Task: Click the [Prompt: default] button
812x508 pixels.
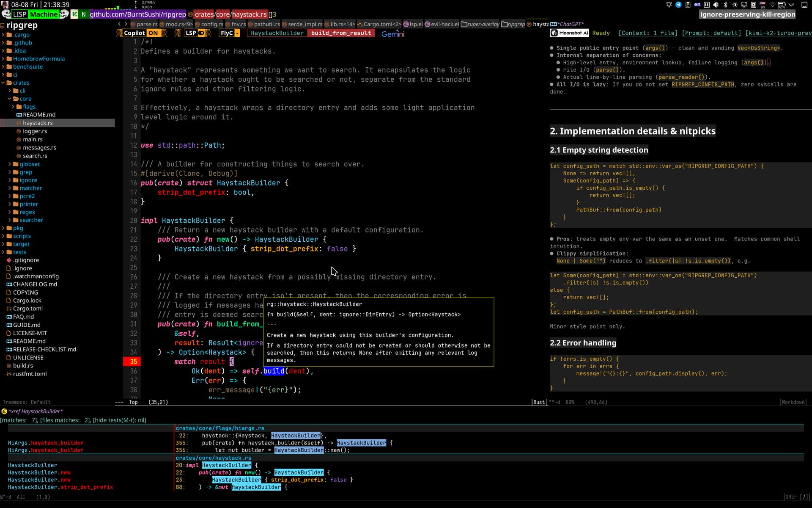Action: click(711, 33)
